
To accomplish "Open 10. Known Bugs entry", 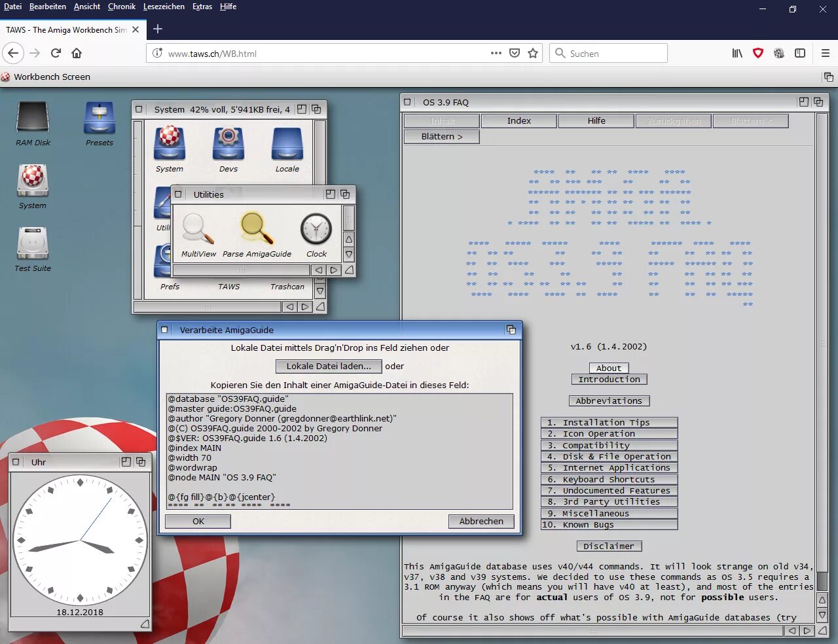I will (610, 525).
